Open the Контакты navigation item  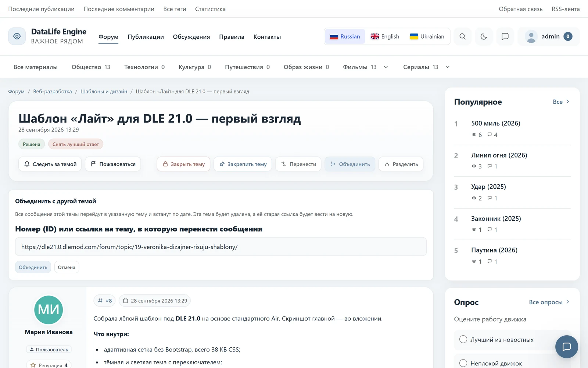(x=267, y=37)
